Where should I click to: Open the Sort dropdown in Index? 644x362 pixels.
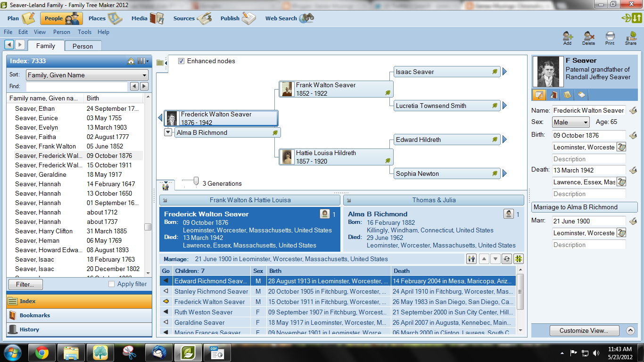[x=87, y=75]
